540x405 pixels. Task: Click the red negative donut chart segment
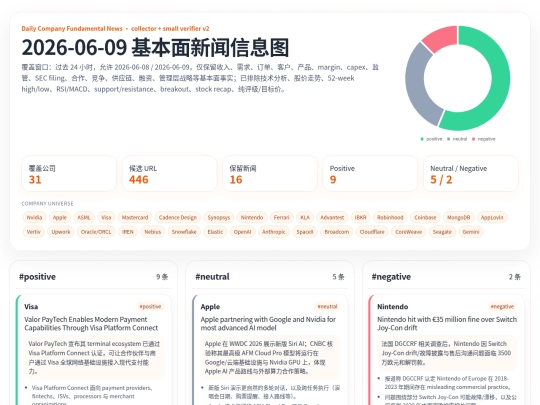(x=443, y=37)
